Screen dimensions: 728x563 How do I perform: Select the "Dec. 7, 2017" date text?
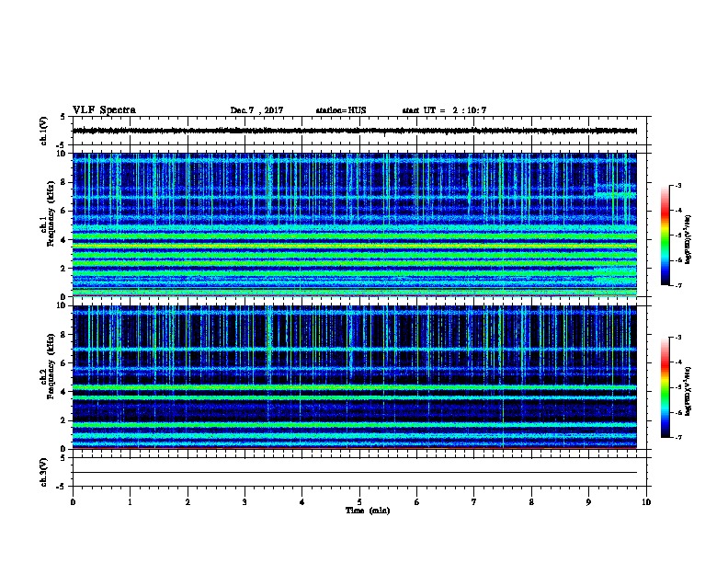(256, 110)
